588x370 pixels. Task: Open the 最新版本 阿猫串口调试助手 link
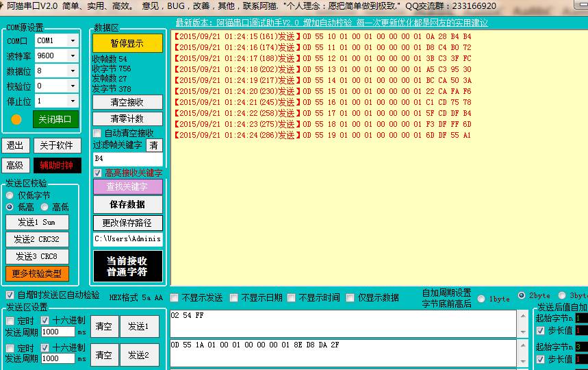(332, 23)
